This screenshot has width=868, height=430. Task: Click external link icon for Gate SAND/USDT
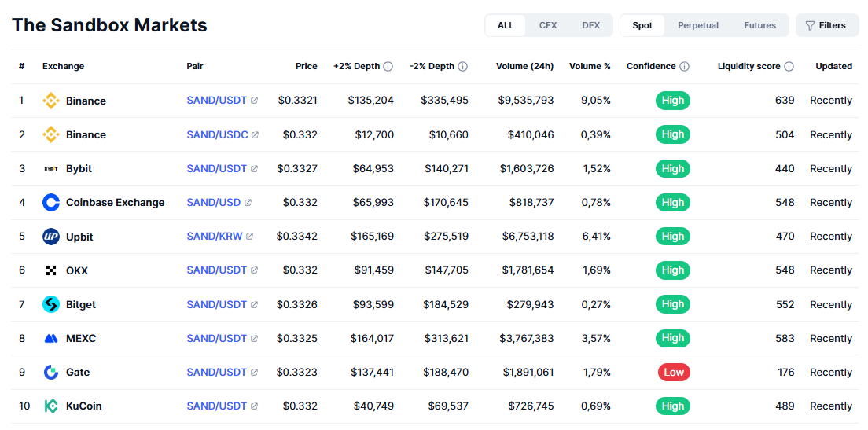pyautogui.click(x=254, y=373)
